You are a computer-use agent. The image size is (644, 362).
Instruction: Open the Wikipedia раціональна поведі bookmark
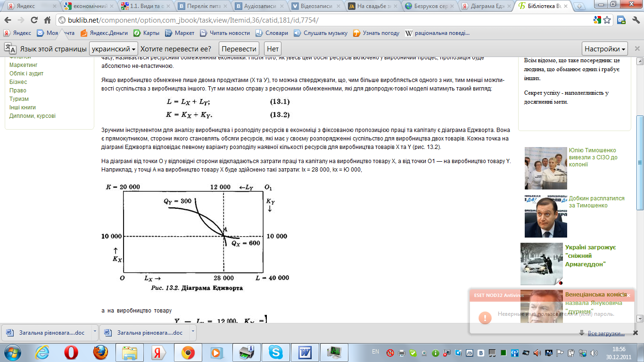pos(438,33)
